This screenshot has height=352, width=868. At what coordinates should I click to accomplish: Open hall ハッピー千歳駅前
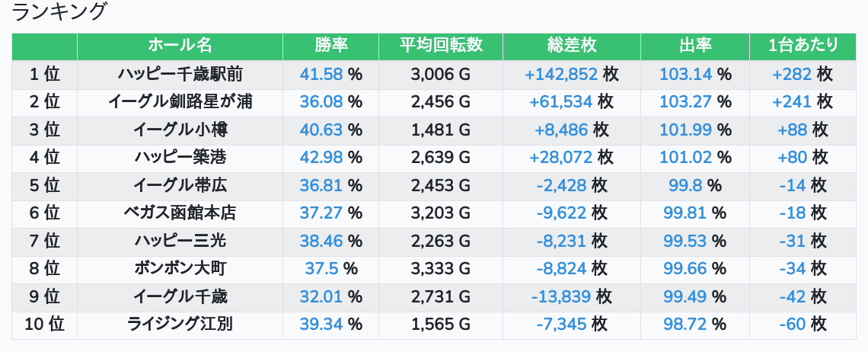pyautogui.click(x=180, y=74)
